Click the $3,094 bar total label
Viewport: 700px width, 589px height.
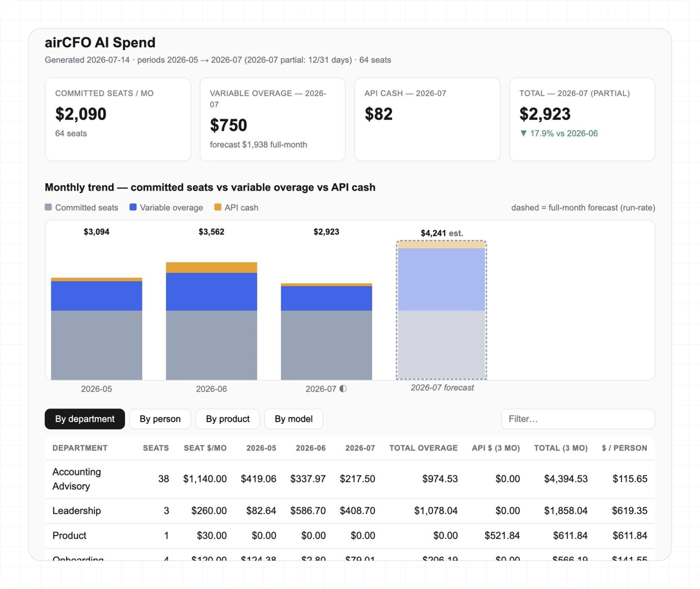point(96,232)
